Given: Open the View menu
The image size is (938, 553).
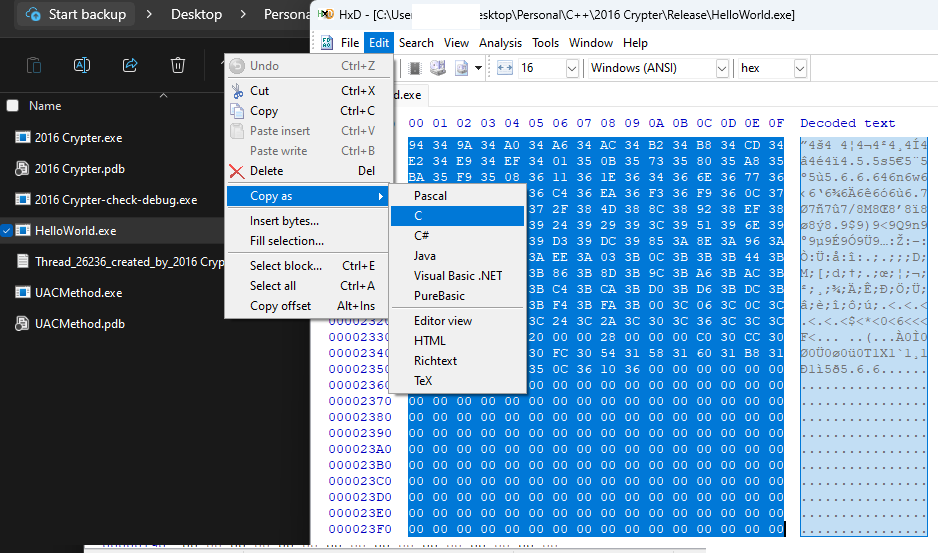Looking at the screenshot, I should [x=456, y=42].
